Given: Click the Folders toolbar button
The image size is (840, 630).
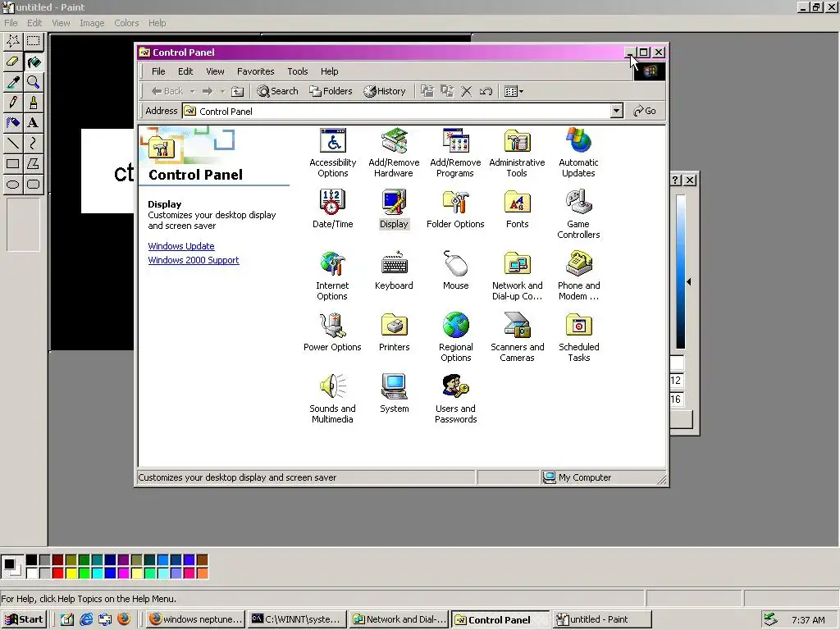Looking at the screenshot, I should coord(331,91).
